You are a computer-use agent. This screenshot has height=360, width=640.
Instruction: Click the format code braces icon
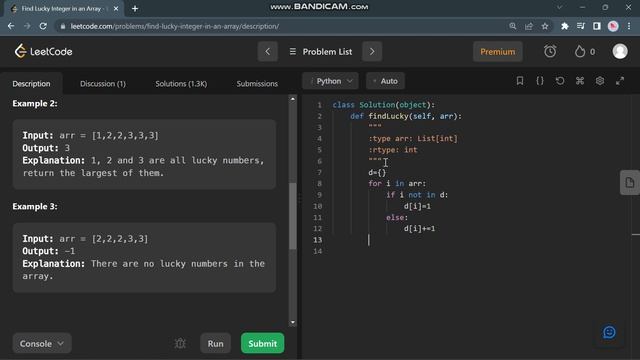[540, 81]
